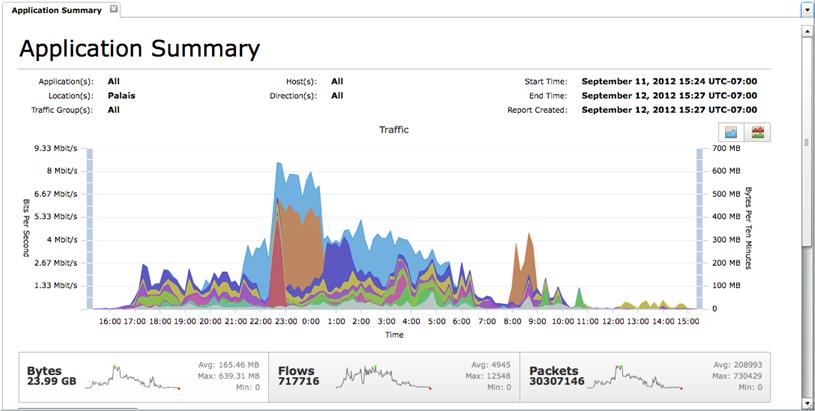Click the 4 Mbit/s axis label
This screenshot has height=411, width=815.
coord(63,240)
